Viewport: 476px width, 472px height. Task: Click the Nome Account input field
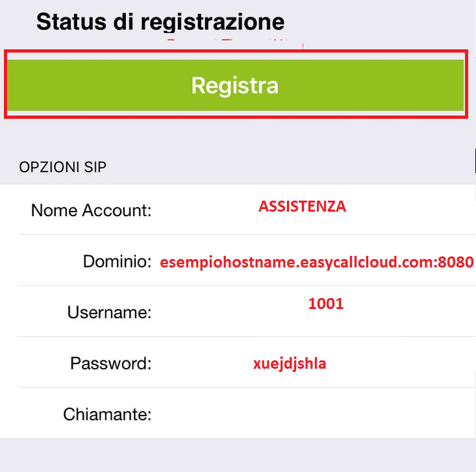tap(312, 210)
